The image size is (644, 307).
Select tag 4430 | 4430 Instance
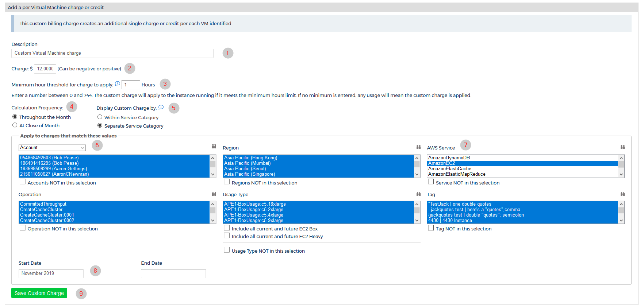522,221
